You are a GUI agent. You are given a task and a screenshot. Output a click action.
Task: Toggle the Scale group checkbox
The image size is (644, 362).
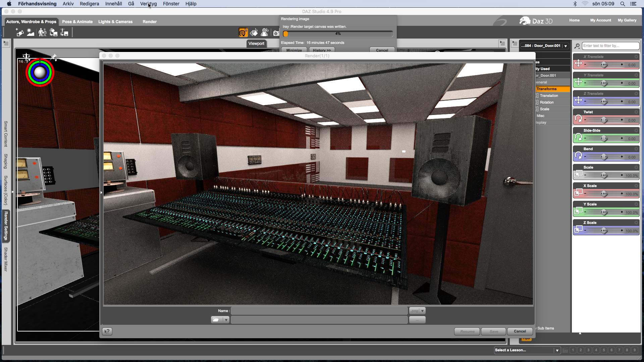point(537,109)
